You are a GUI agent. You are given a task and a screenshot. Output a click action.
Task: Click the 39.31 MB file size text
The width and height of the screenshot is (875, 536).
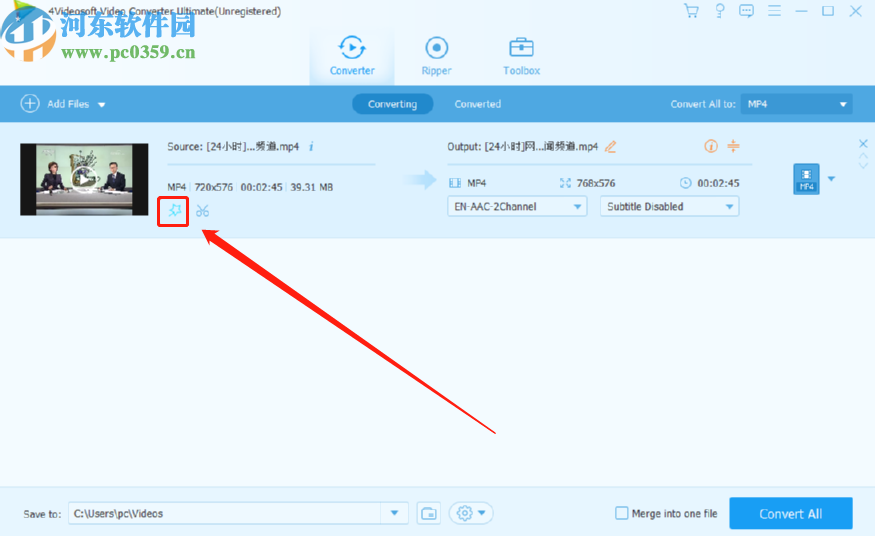[311, 187]
